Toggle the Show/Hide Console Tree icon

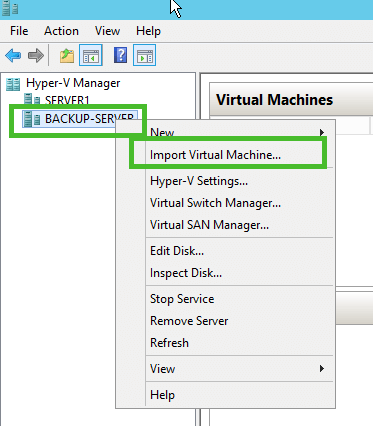tap(91, 55)
